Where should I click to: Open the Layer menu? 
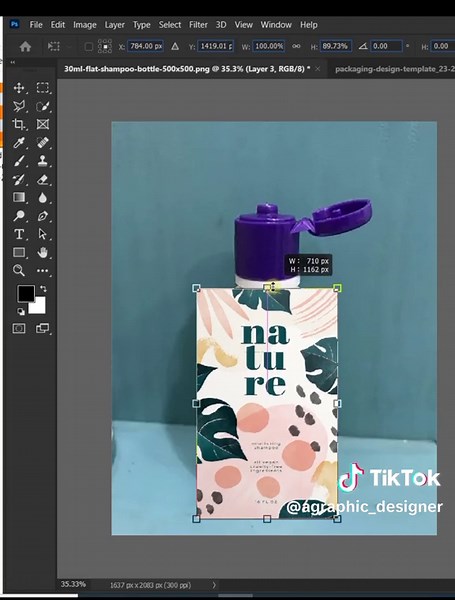[x=114, y=25]
